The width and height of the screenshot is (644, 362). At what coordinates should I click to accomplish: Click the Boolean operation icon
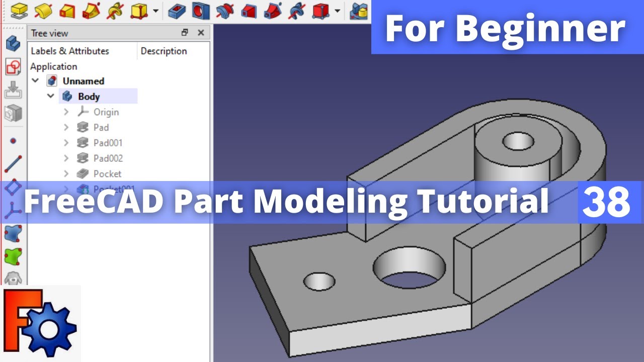(x=359, y=10)
